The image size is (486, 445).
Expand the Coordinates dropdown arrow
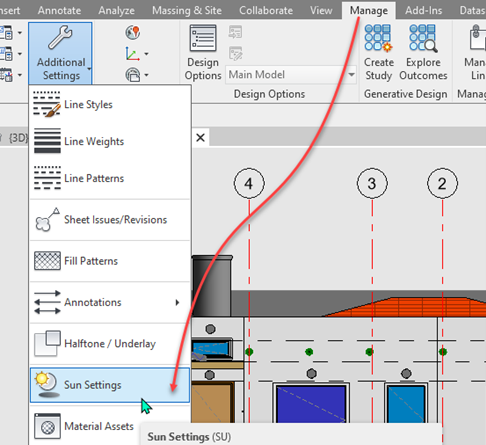click(147, 54)
